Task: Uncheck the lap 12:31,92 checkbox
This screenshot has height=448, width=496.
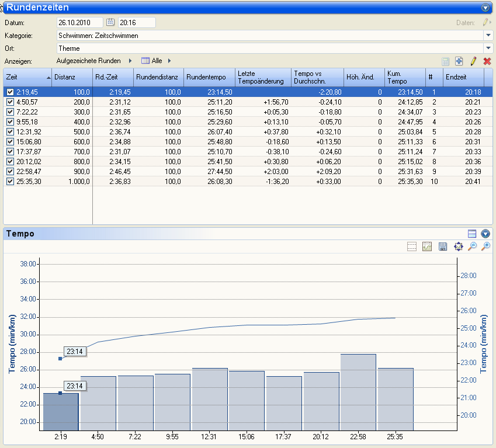Action: tap(10, 132)
